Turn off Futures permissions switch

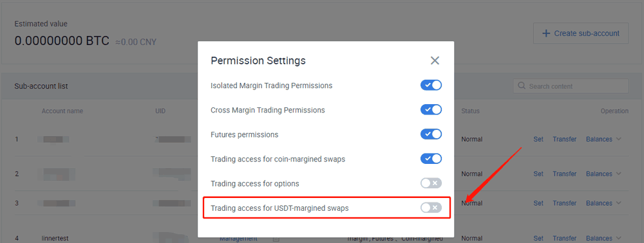click(x=431, y=134)
